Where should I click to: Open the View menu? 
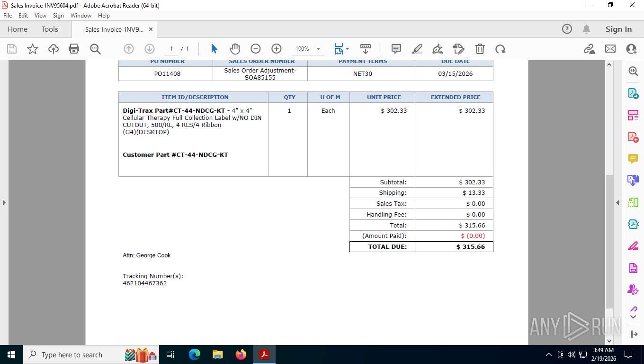41,16
